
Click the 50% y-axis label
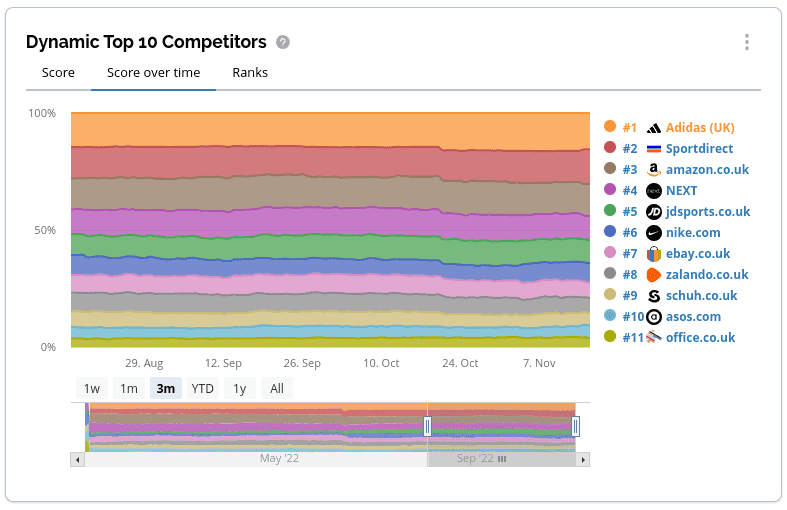[45, 230]
